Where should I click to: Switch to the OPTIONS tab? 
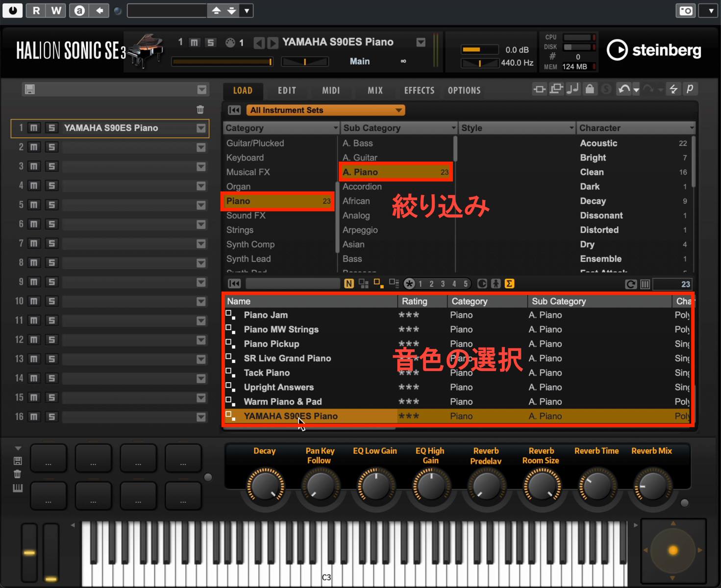pyautogui.click(x=464, y=90)
